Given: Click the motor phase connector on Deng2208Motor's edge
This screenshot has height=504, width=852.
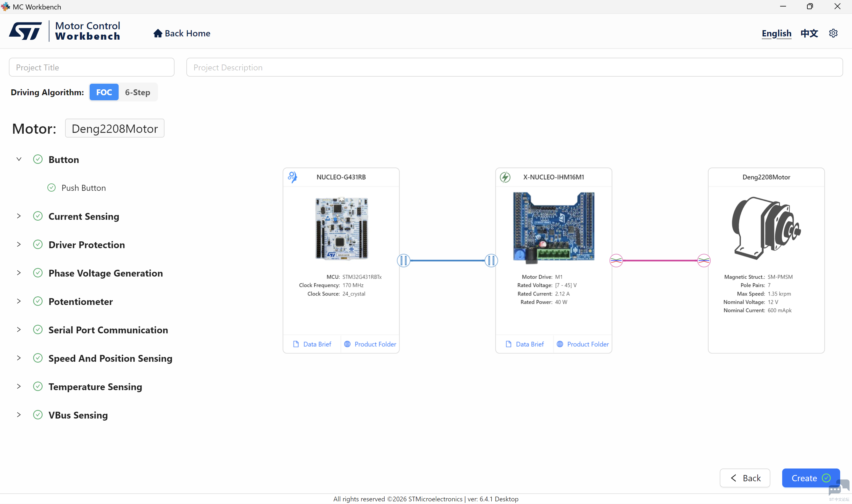Looking at the screenshot, I should tap(703, 261).
